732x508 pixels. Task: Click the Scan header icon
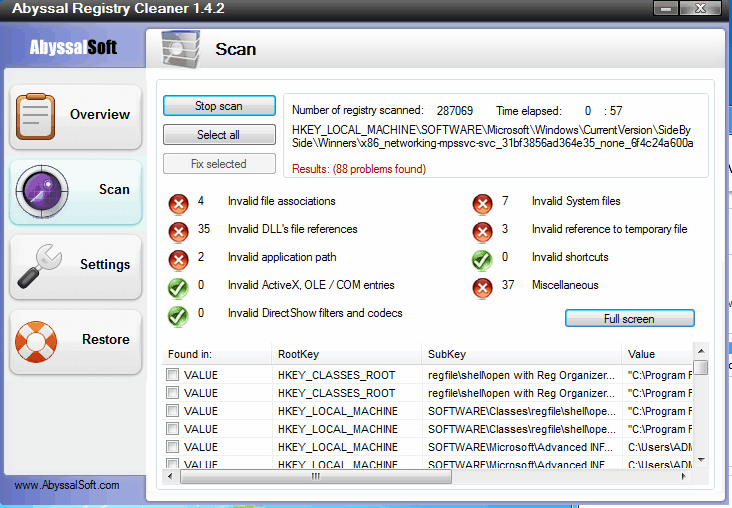(181, 49)
